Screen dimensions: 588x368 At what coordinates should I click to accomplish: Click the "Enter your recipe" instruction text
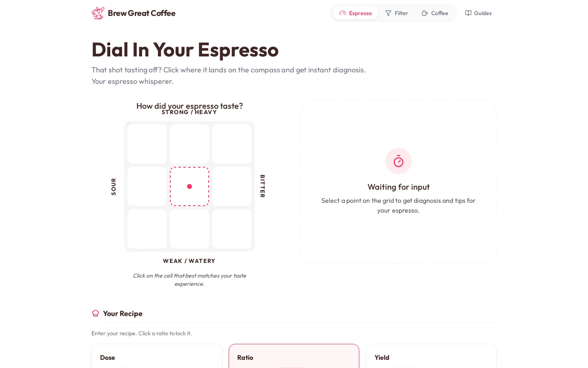tap(142, 333)
